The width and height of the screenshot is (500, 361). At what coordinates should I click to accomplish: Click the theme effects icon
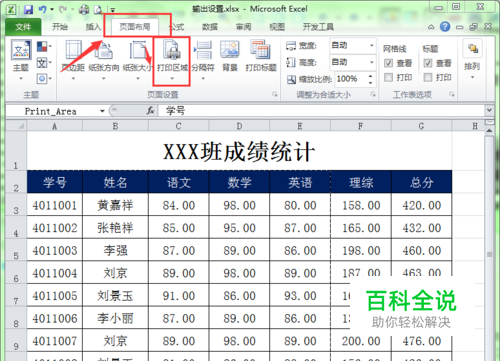pos(42,79)
